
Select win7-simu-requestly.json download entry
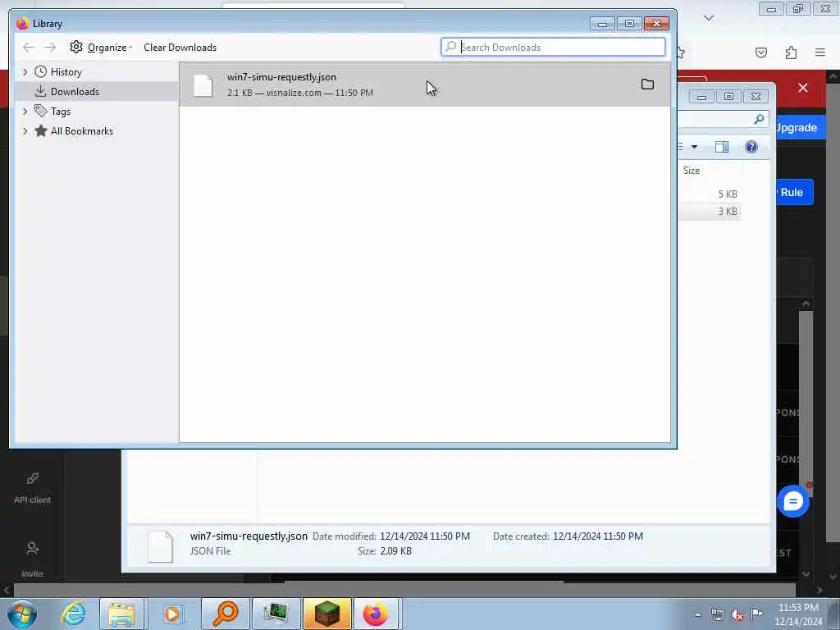(x=424, y=84)
